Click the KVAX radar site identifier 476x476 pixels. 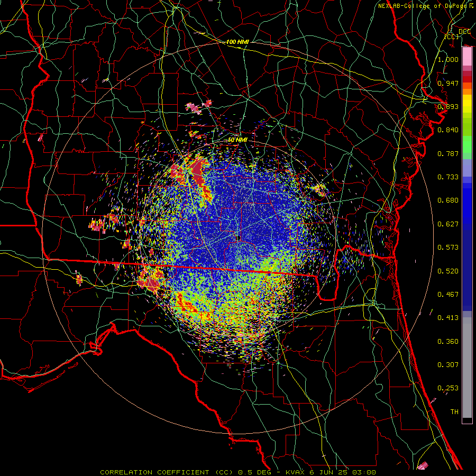tap(296, 472)
